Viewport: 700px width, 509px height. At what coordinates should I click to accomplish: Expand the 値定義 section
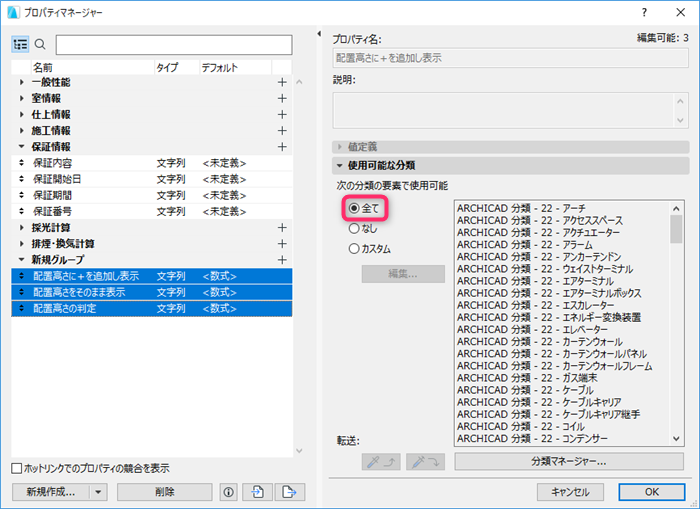coord(340,146)
